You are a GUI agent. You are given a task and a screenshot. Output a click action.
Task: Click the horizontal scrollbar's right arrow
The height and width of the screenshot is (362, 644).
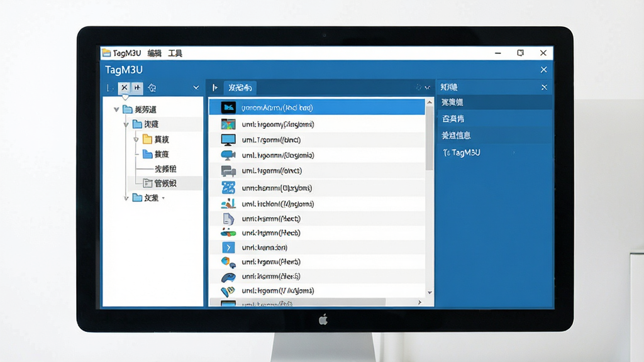coord(419,302)
